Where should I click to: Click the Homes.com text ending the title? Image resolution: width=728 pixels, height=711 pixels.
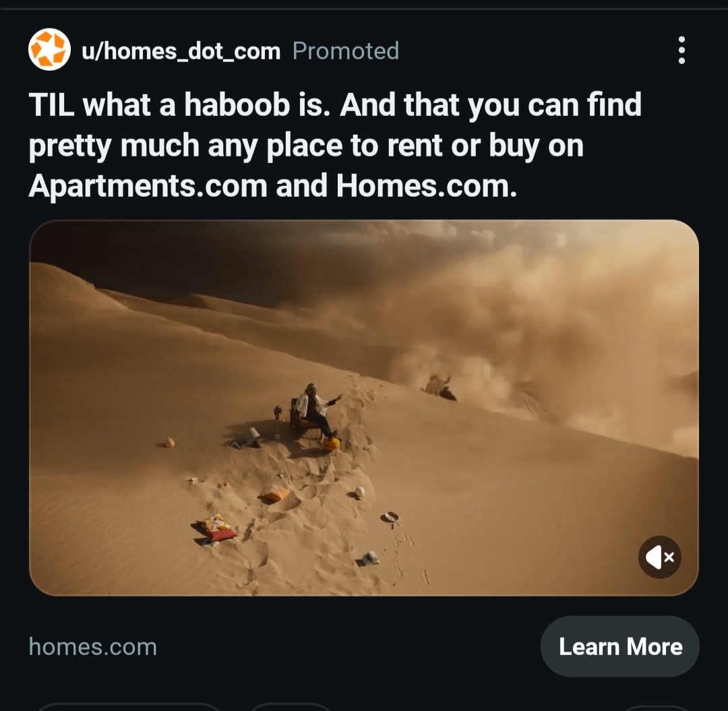[426, 185]
